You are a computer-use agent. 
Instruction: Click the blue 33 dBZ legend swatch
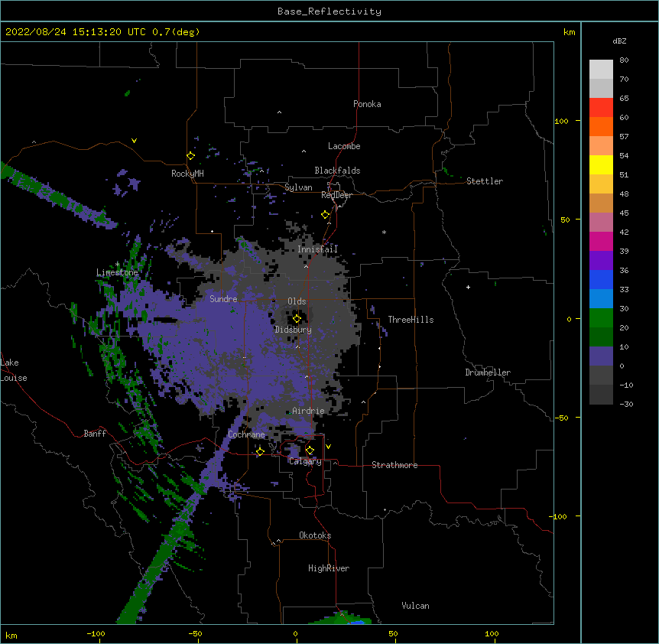coord(601,279)
